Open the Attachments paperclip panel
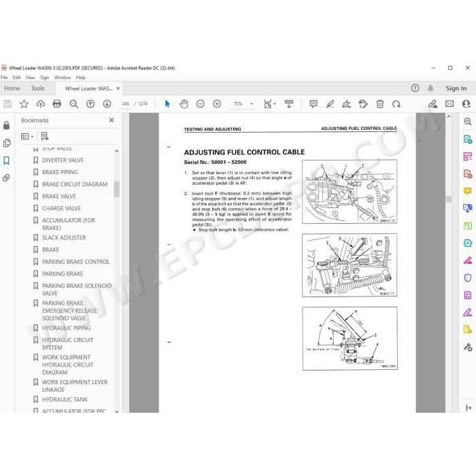The height and width of the screenshot is (476, 476). pyautogui.click(x=6, y=178)
